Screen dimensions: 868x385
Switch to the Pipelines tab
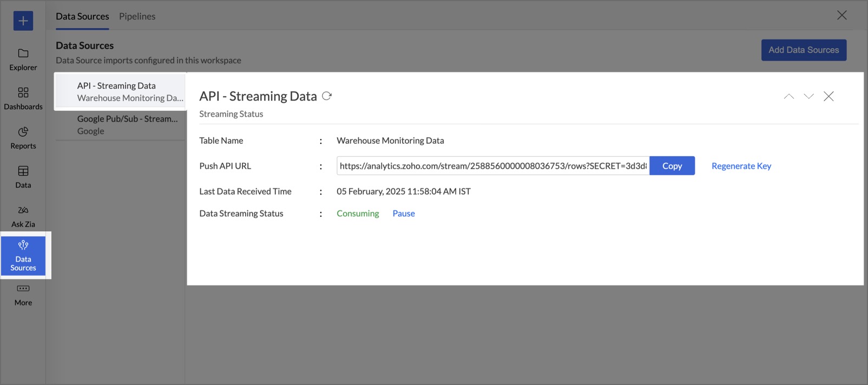click(x=137, y=16)
